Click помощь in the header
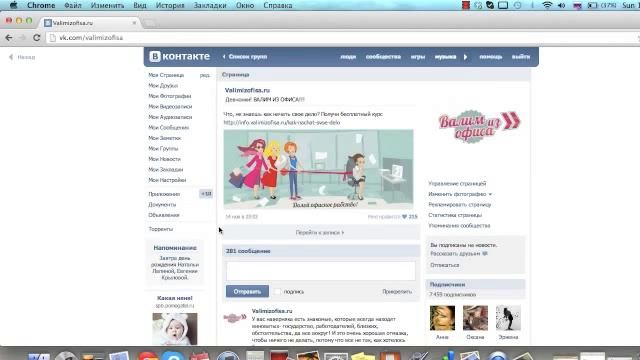640x360 pixels. 491,57
